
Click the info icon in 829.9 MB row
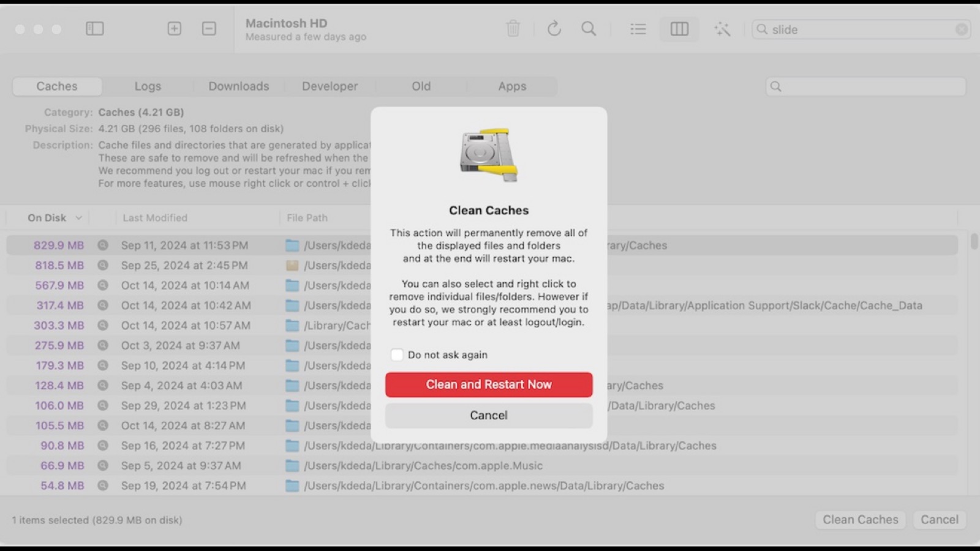point(103,245)
